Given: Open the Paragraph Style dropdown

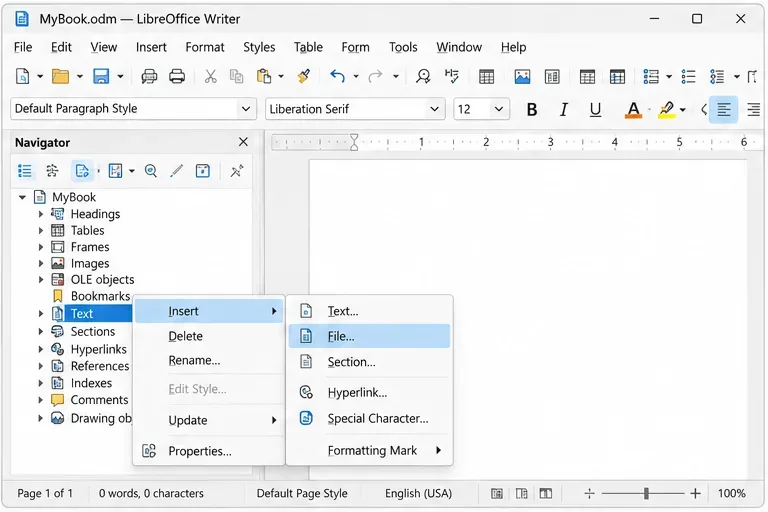Looking at the screenshot, I should click(246, 109).
